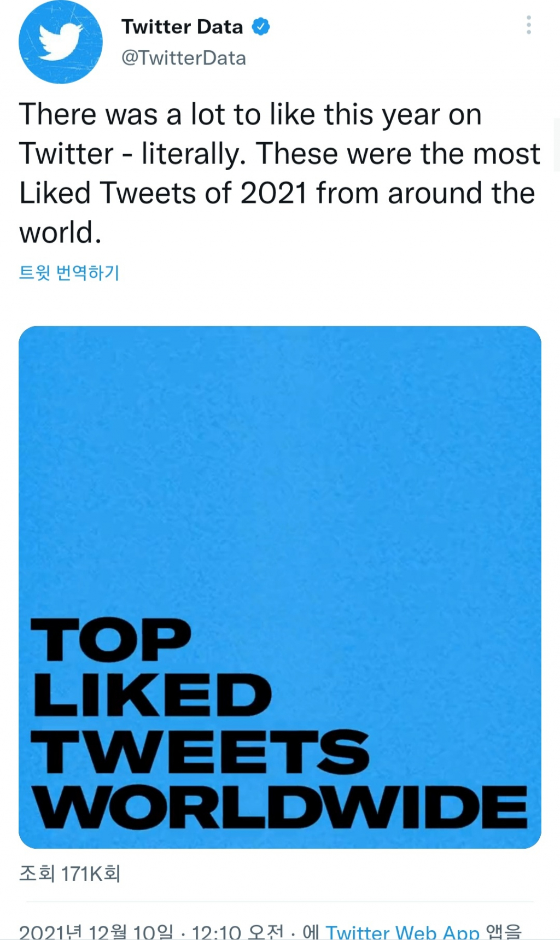Click the word 'world.' ending the tweet
560x940 pixels.
(x=60, y=233)
